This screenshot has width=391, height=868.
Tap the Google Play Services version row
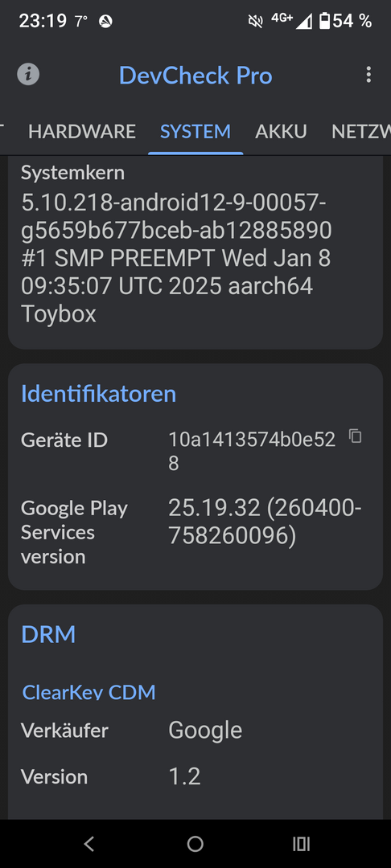pos(195,531)
